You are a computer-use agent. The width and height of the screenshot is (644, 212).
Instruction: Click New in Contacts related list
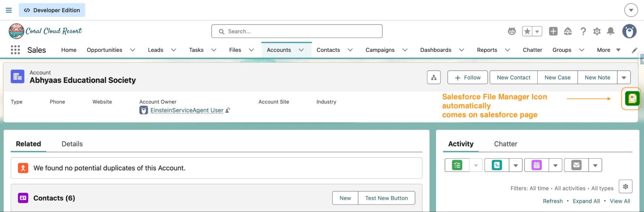coord(345,198)
